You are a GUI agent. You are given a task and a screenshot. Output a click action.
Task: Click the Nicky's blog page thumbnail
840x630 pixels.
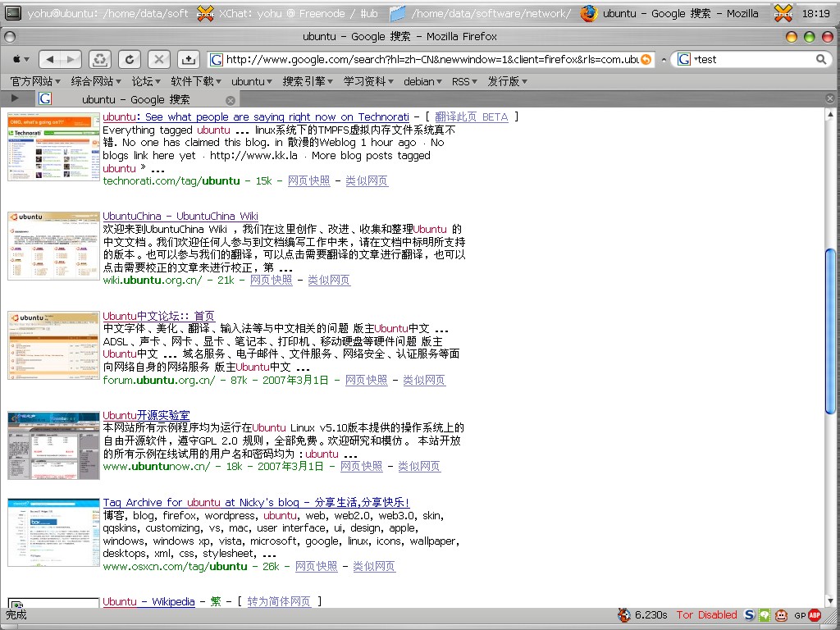coord(53,532)
